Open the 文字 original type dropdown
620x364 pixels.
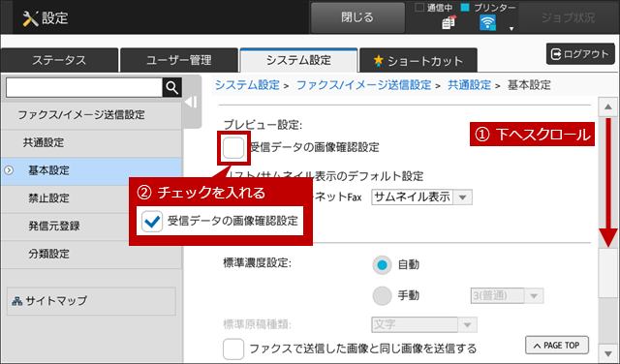pos(424,325)
